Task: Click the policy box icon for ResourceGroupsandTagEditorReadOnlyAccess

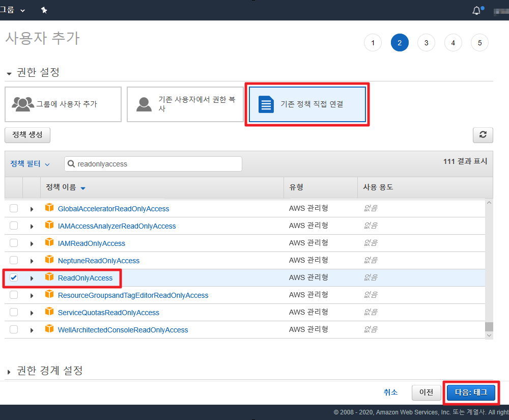Action: coord(49,294)
